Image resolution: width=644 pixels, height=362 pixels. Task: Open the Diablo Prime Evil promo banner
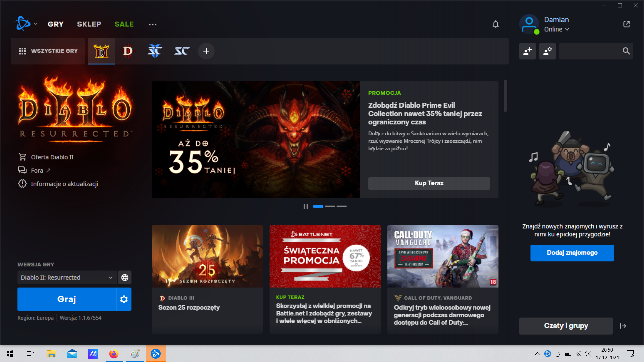256,140
